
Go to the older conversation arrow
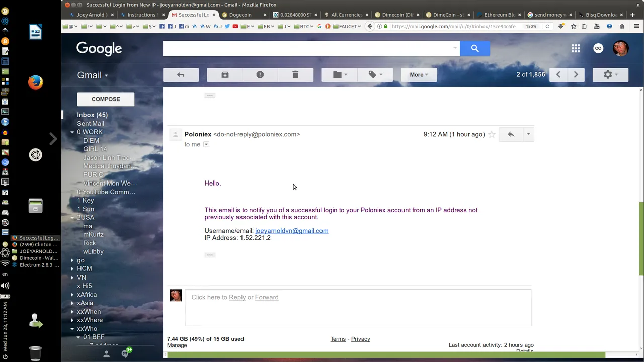pyautogui.click(x=576, y=75)
